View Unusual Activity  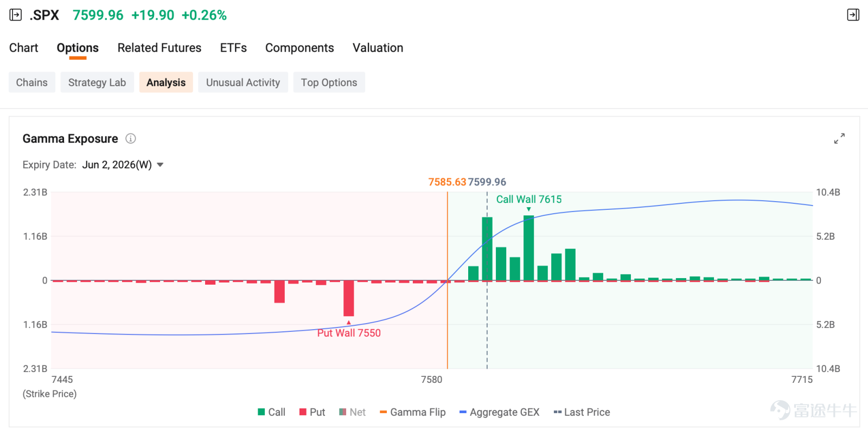(x=243, y=82)
